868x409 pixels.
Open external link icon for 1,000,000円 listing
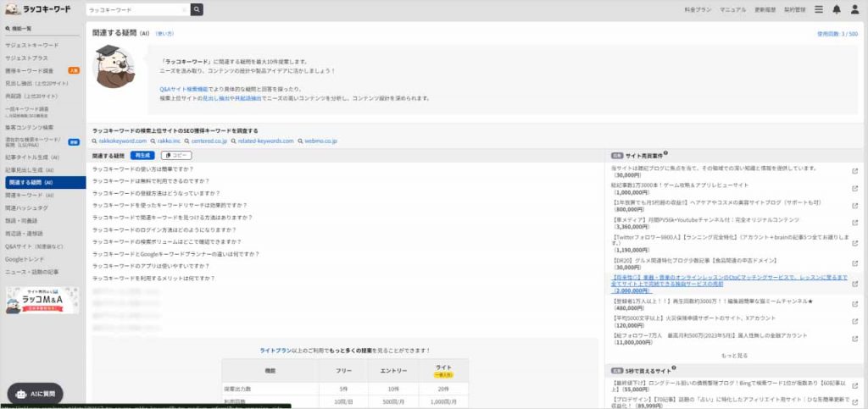coord(854,189)
